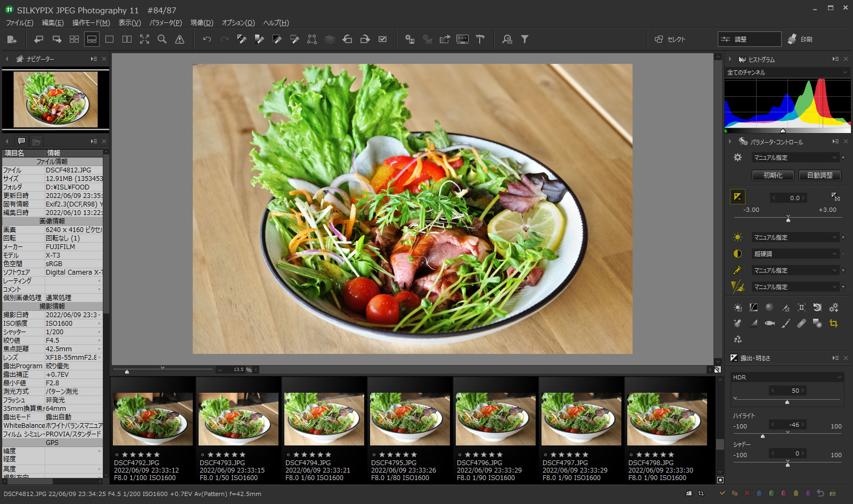Screen dimensions: 853x504
Task: Click the HDR amount slider handle
Action: (x=787, y=402)
